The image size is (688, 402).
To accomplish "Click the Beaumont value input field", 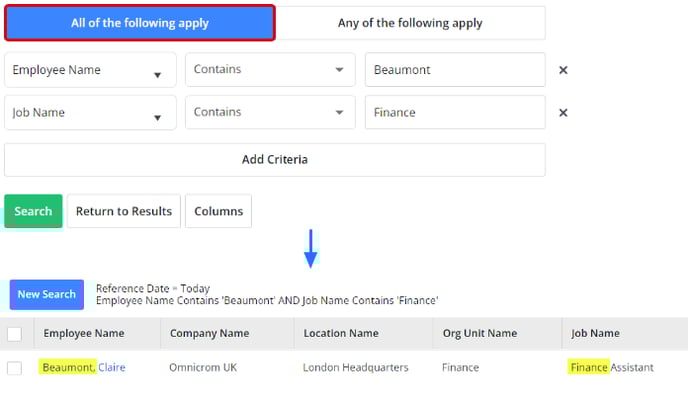I will [455, 70].
